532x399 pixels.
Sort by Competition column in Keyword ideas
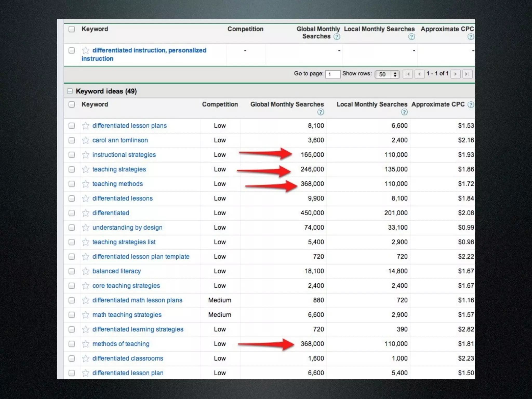click(x=220, y=104)
